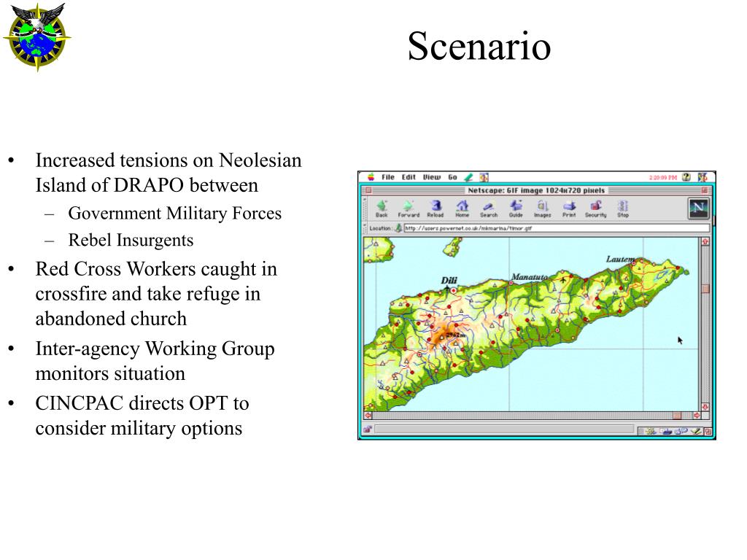Open Composer from the component bar
The width and height of the screenshot is (747, 560).
[x=696, y=431]
